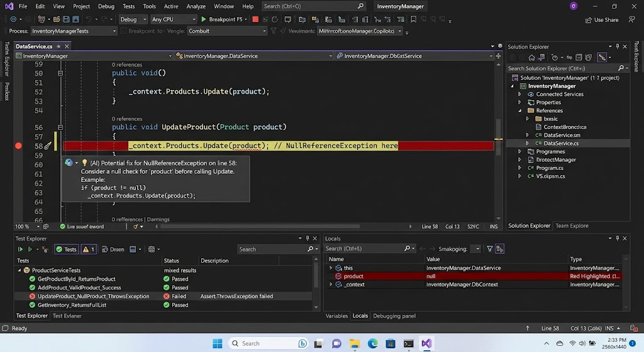This screenshot has height=352, width=644.
Task: Click the Undo arrow in the toolbar
Action: pyautogui.click(x=88, y=20)
